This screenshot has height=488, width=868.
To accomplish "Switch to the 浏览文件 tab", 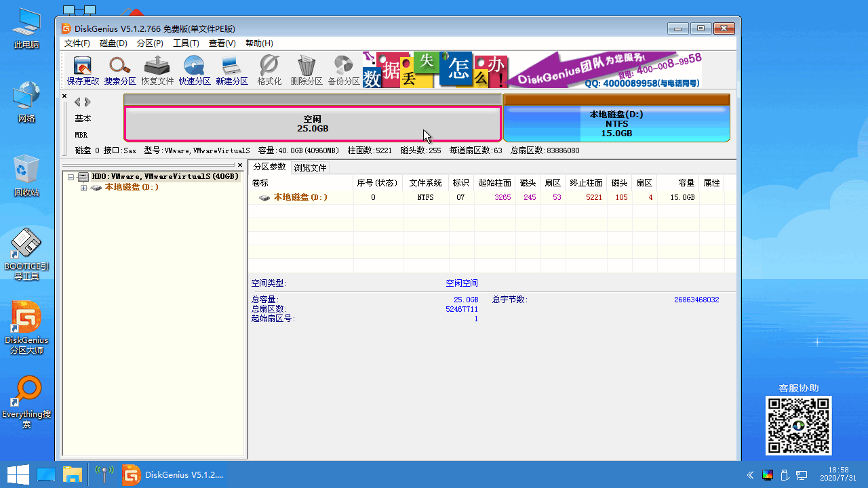I will [x=310, y=167].
